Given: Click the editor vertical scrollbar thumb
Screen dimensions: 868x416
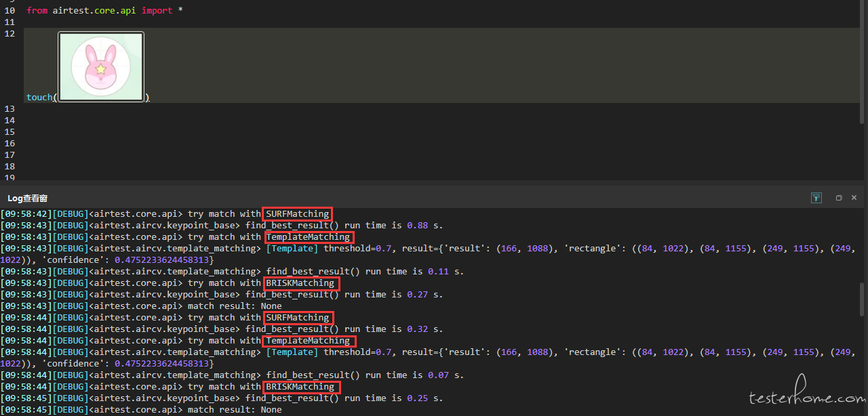Looking at the screenshot, I should [x=863, y=61].
